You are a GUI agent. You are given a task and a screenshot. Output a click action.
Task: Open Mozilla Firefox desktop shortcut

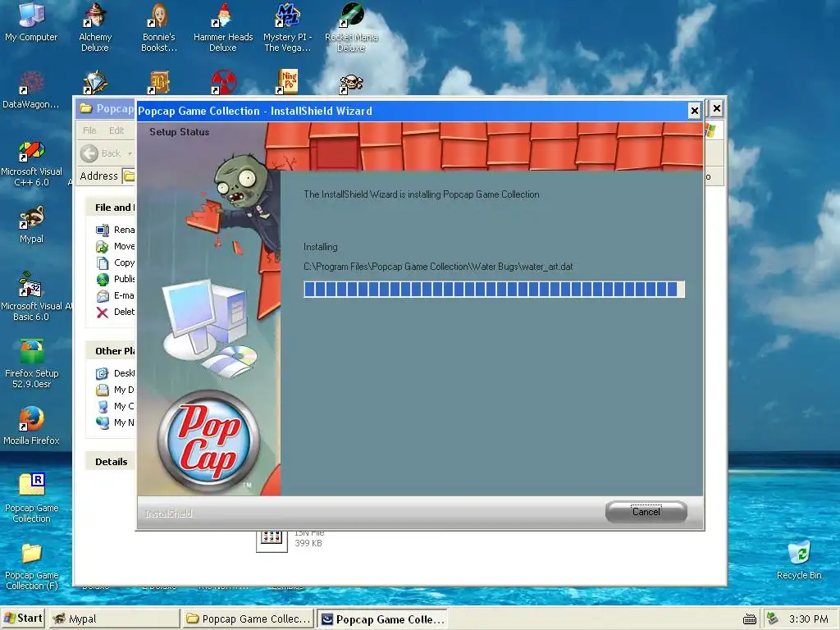pyautogui.click(x=31, y=426)
